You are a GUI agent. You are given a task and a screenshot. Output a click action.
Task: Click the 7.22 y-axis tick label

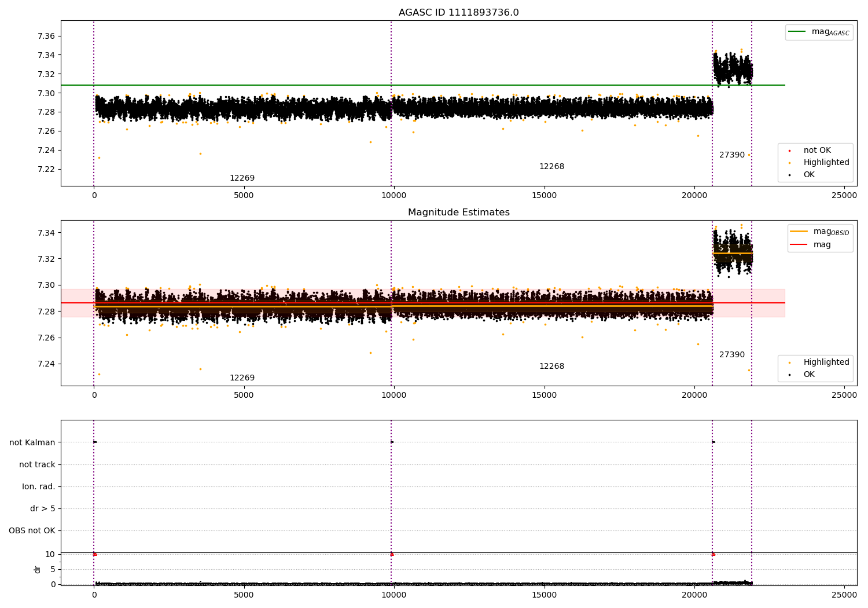point(46,169)
